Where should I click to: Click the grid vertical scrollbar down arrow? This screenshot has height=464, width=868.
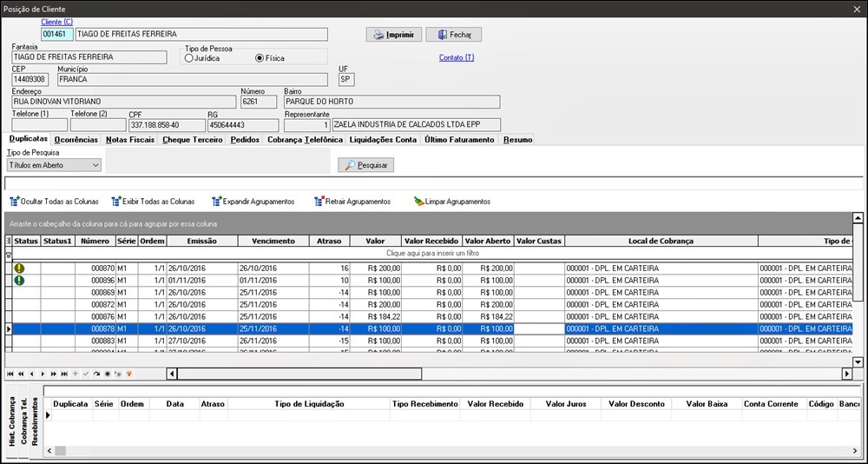click(x=858, y=362)
